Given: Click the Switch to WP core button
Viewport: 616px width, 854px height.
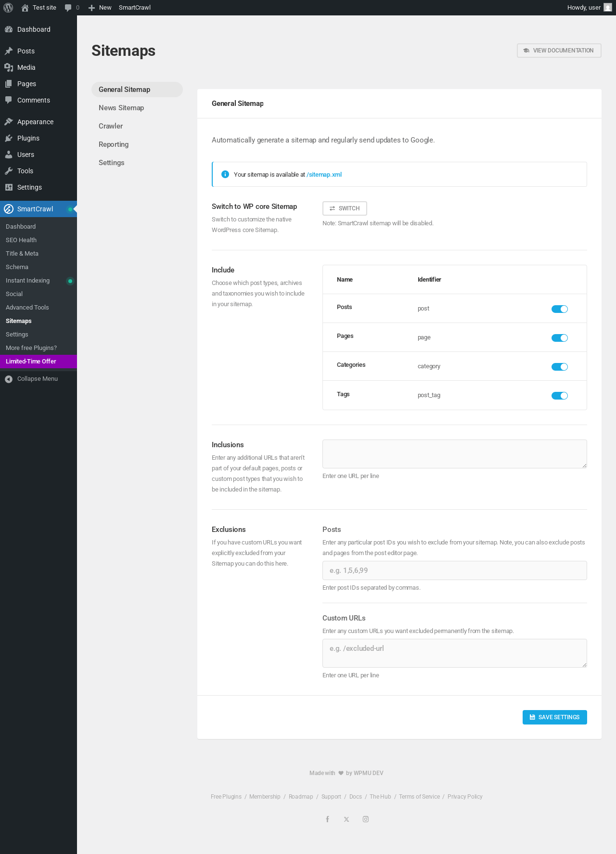Looking at the screenshot, I should pos(345,208).
